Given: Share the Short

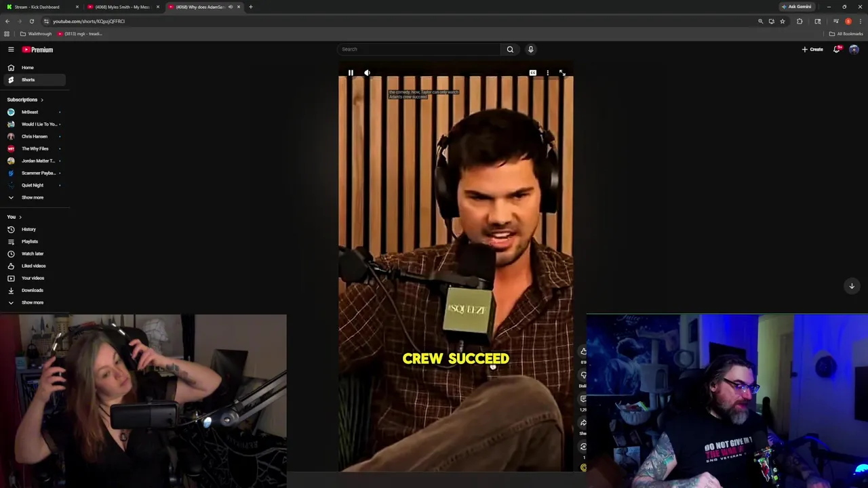Looking at the screenshot, I should click(583, 422).
